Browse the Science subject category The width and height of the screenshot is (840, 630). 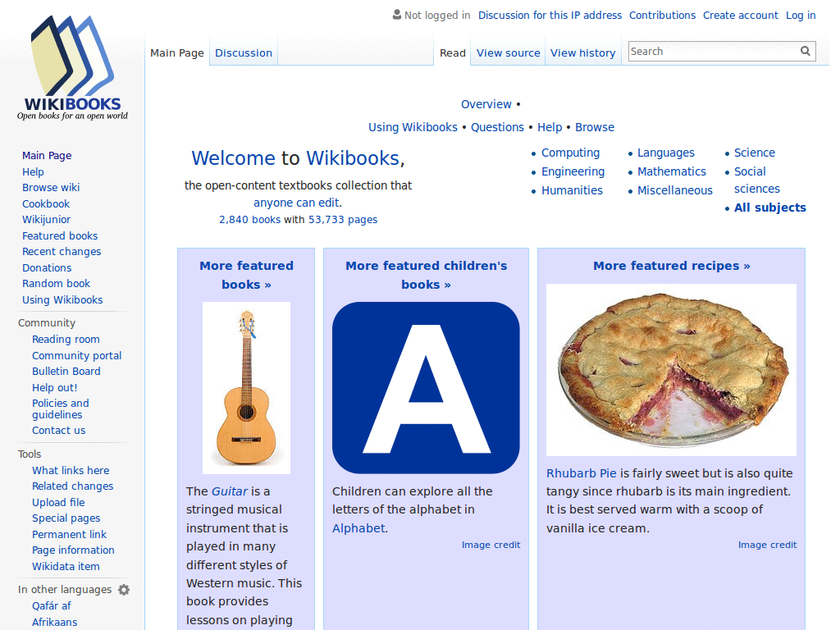754,153
